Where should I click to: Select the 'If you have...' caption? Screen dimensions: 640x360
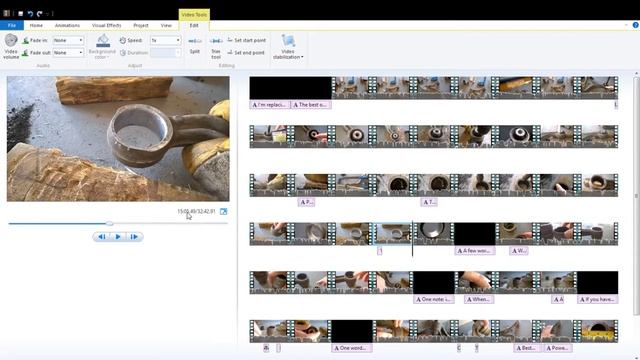pyautogui.click(x=598, y=300)
